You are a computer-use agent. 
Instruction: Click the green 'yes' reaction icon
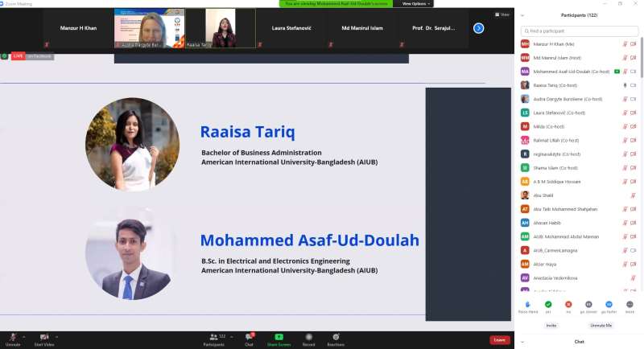548,304
